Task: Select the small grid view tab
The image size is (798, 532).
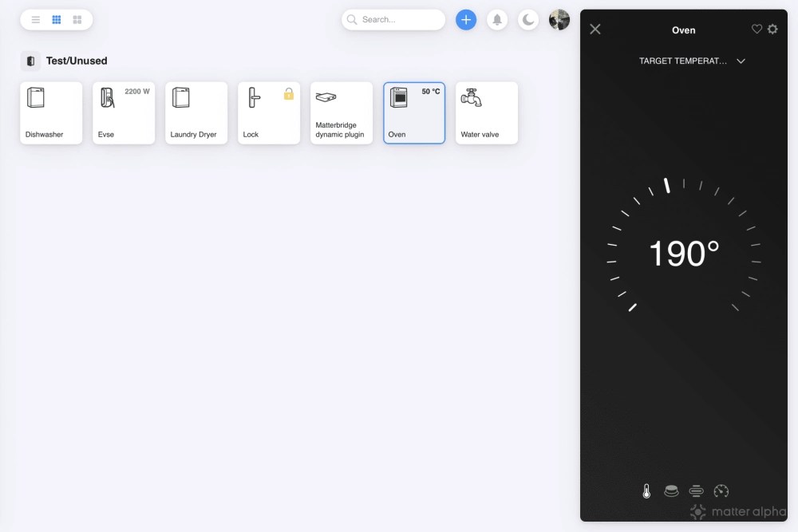Action: (57, 20)
